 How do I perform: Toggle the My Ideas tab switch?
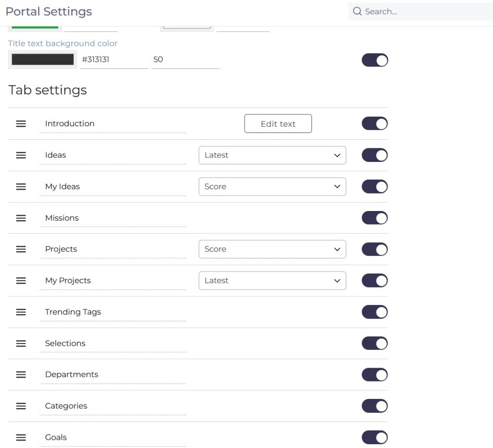(375, 186)
